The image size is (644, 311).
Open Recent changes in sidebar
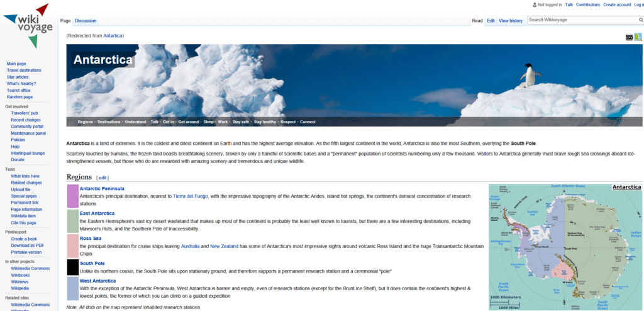(26, 120)
